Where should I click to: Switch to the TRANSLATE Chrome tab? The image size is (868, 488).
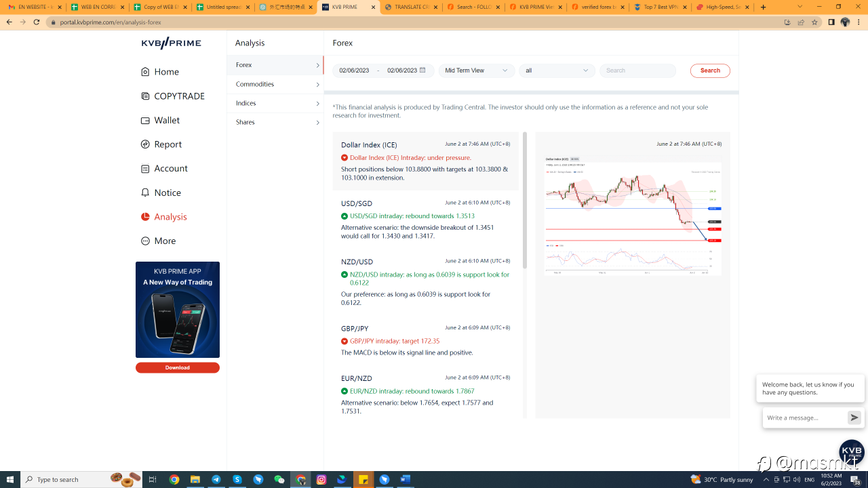[x=410, y=7]
